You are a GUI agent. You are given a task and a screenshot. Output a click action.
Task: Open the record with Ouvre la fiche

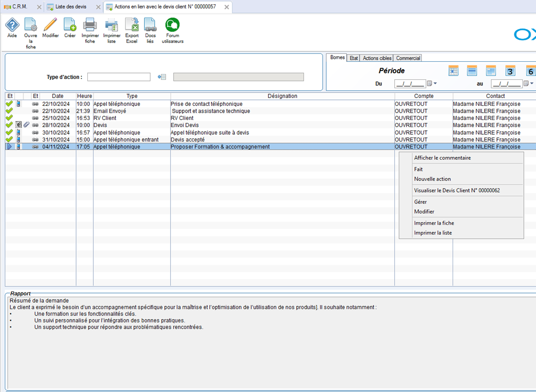coord(30,25)
